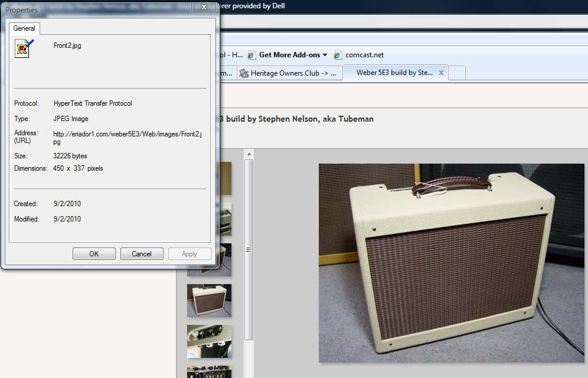Image resolution: width=588 pixels, height=378 pixels.
Task: Open the Get More Add-ons dropdown arrow
Action: tap(325, 55)
